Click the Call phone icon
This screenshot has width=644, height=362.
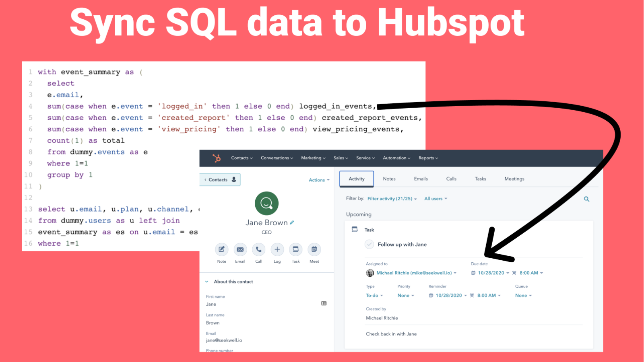259,249
